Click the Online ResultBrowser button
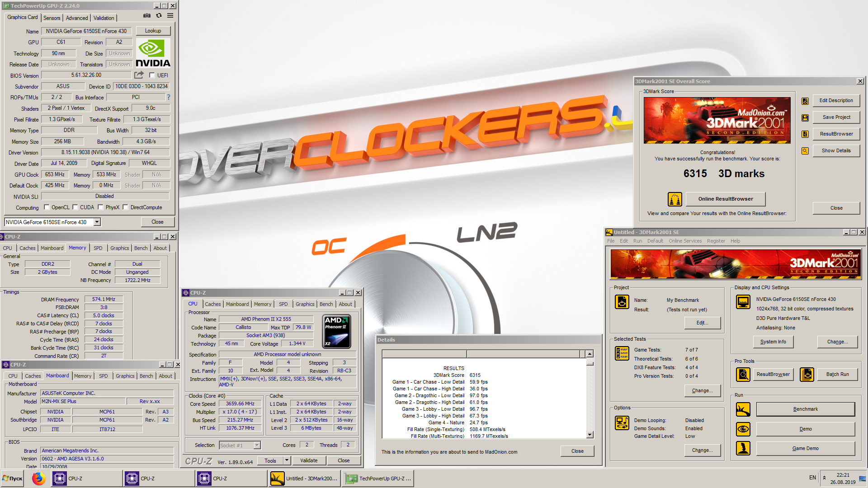868x488 pixels. [x=726, y=199]
